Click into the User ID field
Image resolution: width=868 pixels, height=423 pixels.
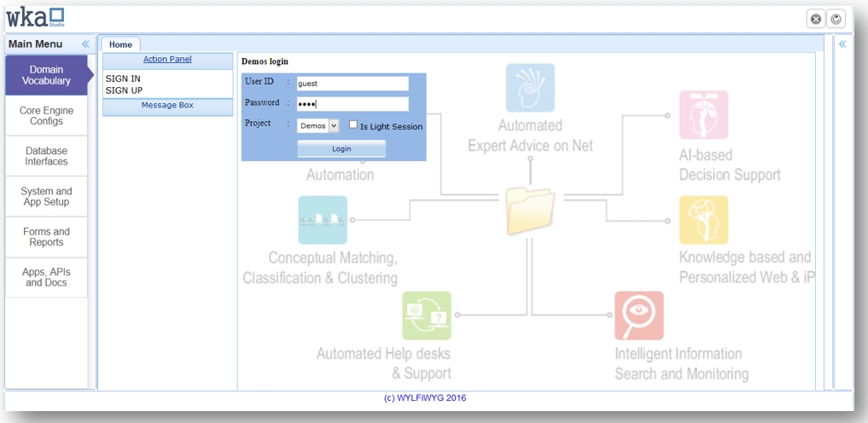(x=352, y=84)
